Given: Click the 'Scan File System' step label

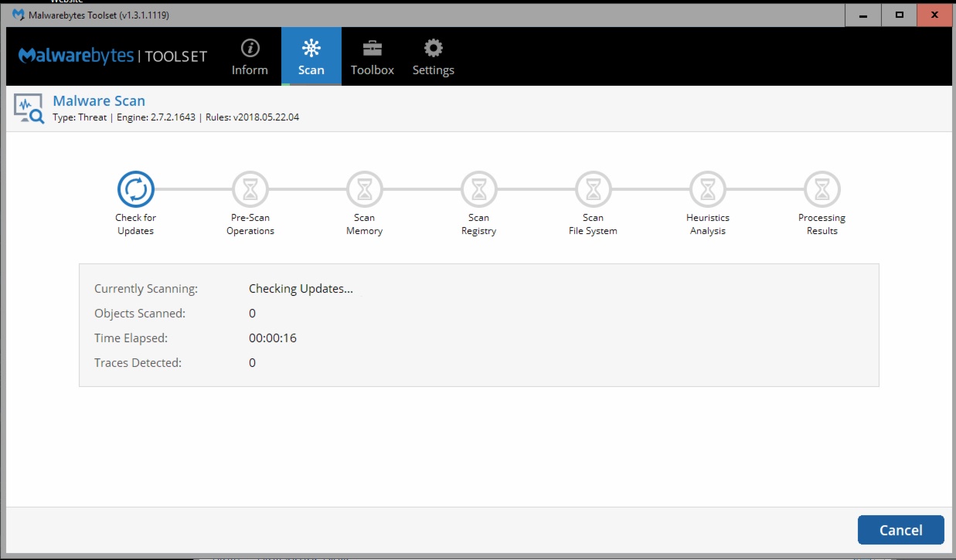Looking at the screenshot, I should point(594,224).
